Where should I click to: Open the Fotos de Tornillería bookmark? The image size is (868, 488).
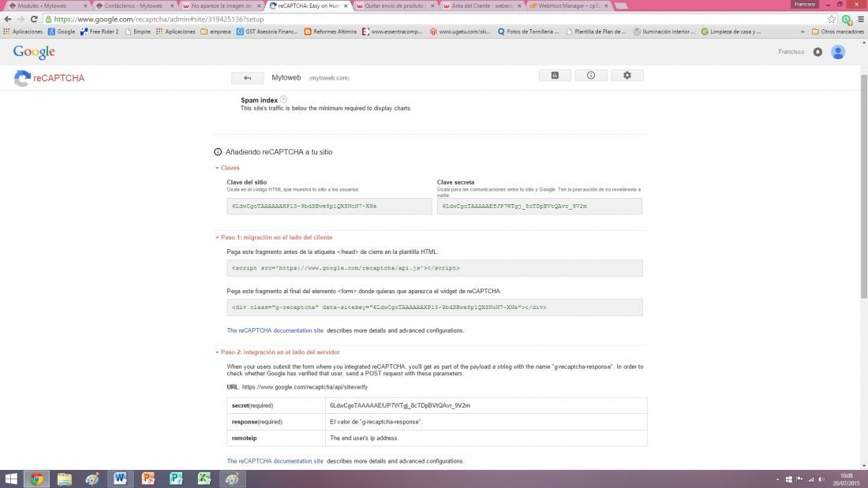pyautogui.click(x=528, y=32)
